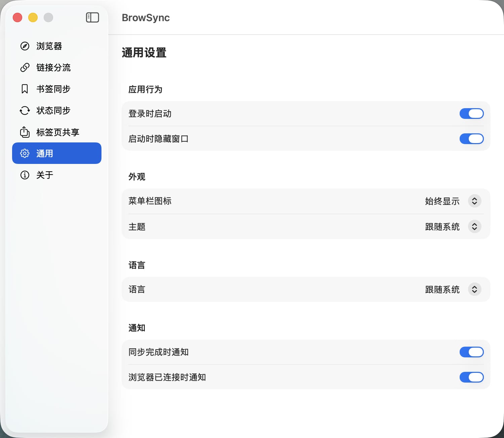Click the link icon beside 链接分流
The image size is (504, 438).
[x=25, y=68]
